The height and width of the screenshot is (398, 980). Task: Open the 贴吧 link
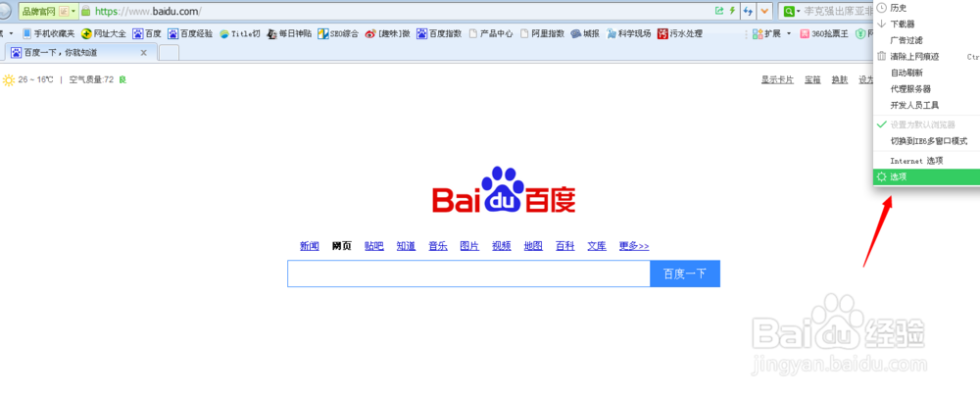tap(373, 246)
